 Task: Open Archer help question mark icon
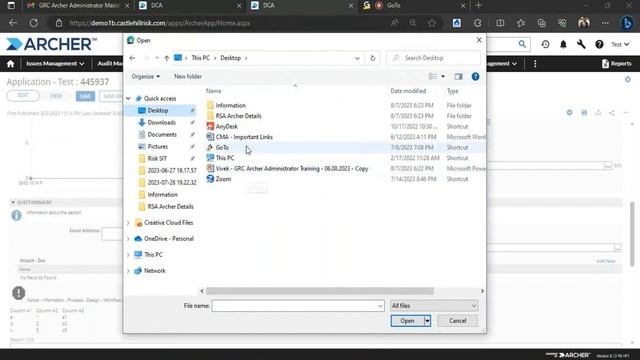[599, 44]
